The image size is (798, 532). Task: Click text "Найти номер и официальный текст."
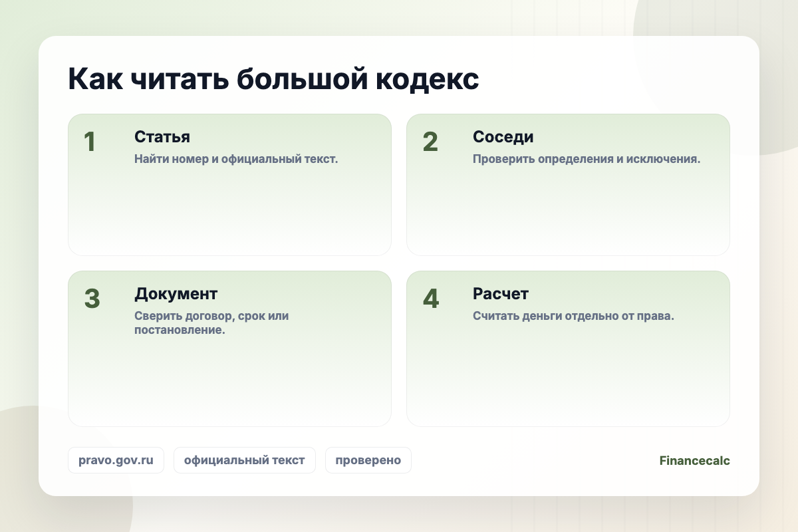237,160
